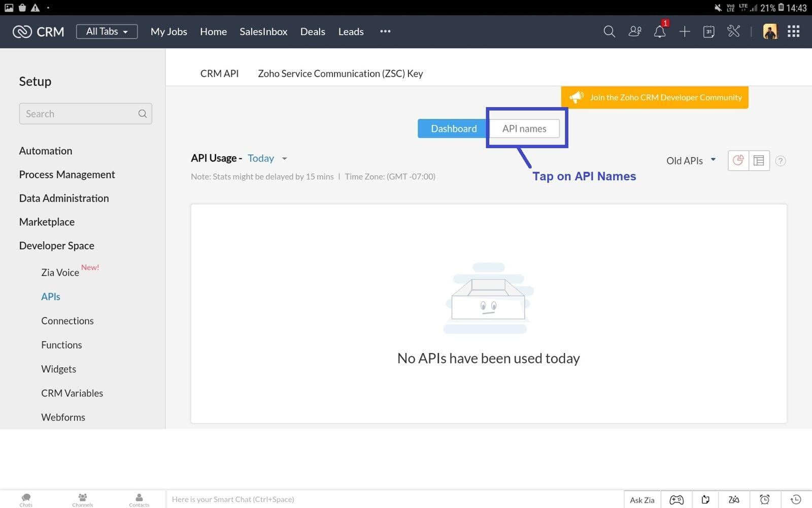Image resolution: width=812 pixels, height=508 pixels.
Task: Go to My Jobs tab
Action: tap(169, 31)
